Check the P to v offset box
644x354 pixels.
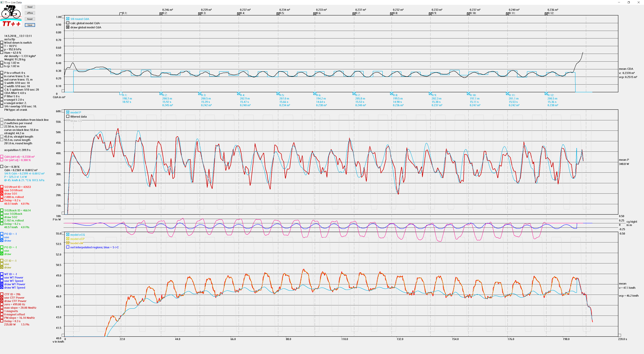click(x=2, y=73)
